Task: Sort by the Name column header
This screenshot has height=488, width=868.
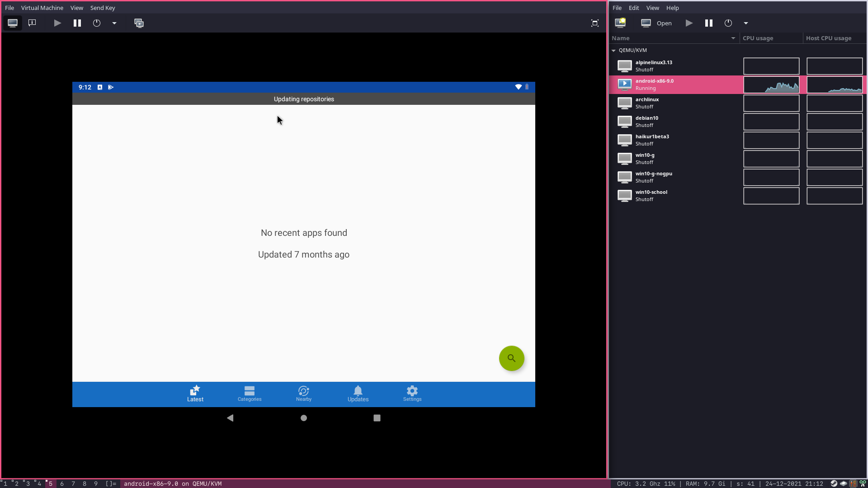Action: [x=674, y=38]
